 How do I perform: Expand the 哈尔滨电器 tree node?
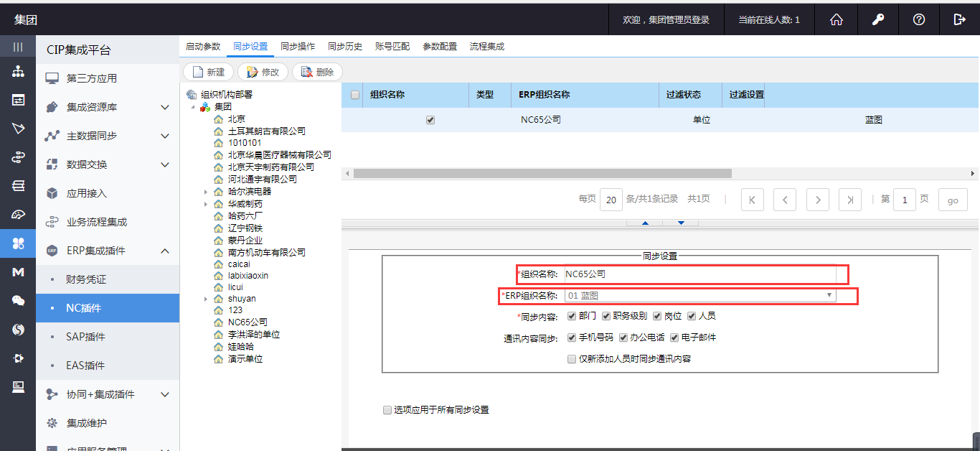[x=206, y=192]
